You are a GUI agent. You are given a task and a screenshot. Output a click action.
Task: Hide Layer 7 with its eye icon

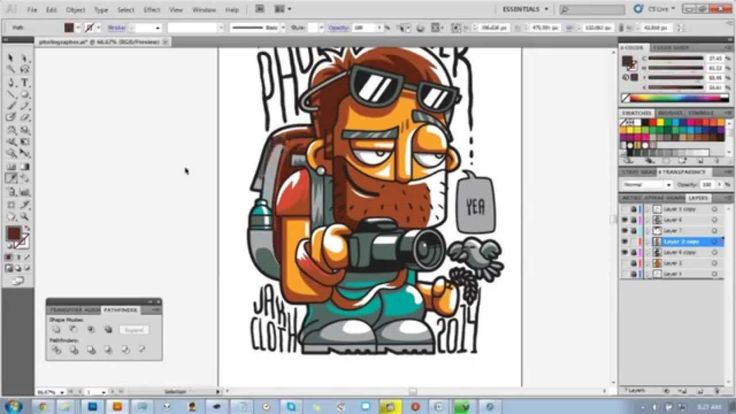point(625,230)
